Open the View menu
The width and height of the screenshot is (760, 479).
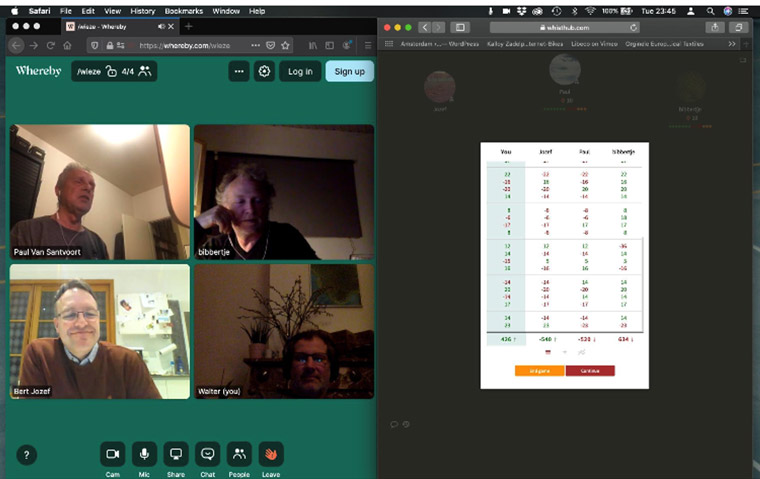click(x=112, y=11)
